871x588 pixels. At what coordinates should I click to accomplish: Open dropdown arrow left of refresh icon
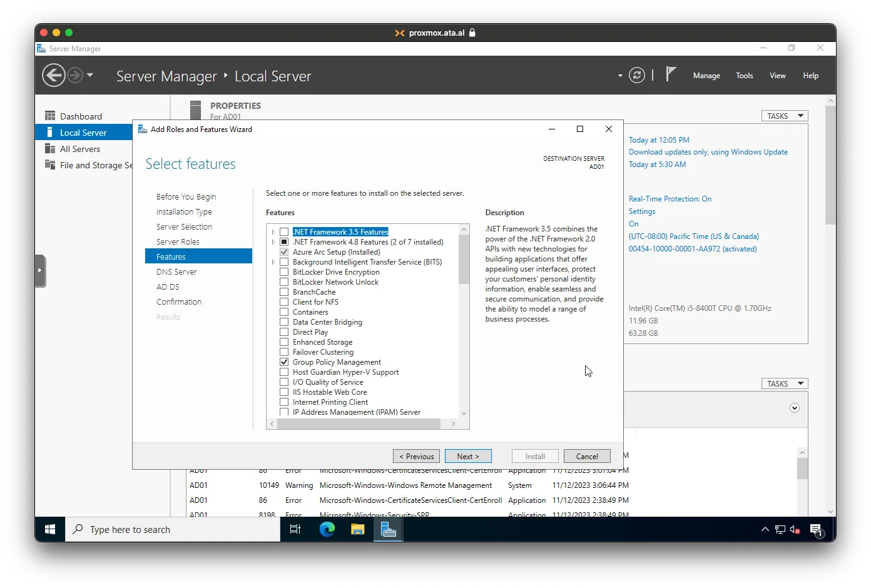[620, 76]
